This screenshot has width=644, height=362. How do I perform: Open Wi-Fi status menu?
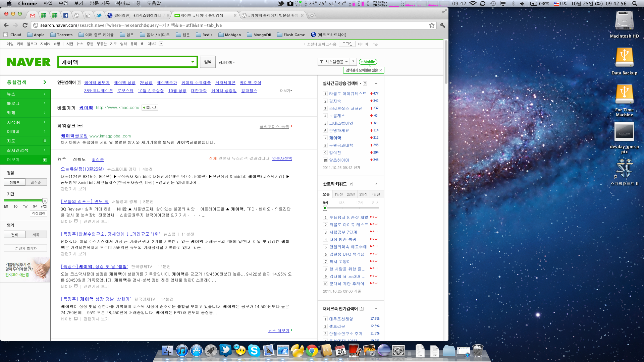473,3
